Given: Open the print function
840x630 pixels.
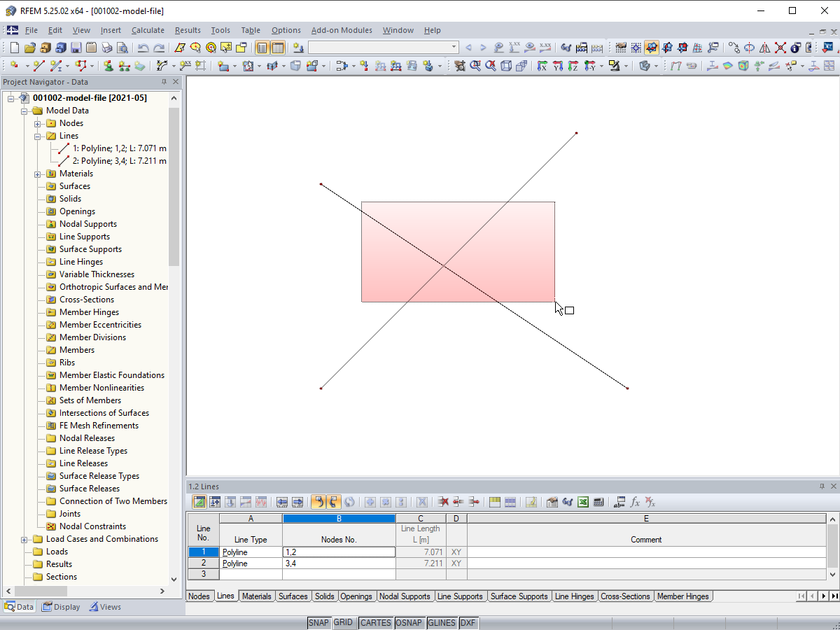Looking at the screenshot, I should 106,48.
